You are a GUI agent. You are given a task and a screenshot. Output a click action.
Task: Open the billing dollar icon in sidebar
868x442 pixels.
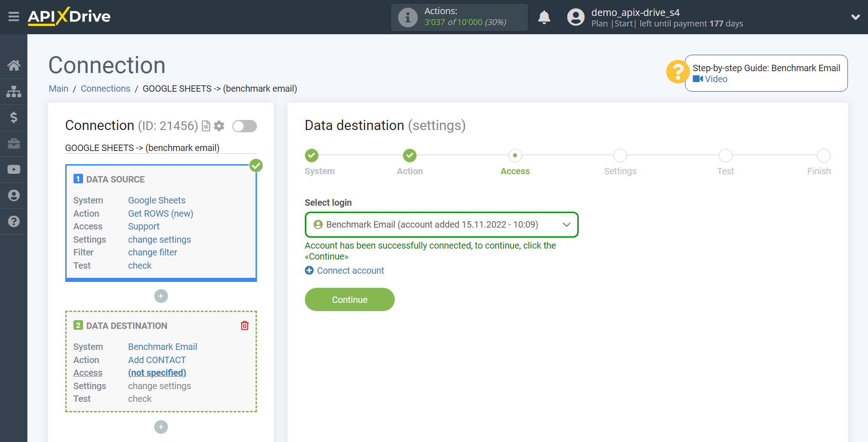pos(14,118)
